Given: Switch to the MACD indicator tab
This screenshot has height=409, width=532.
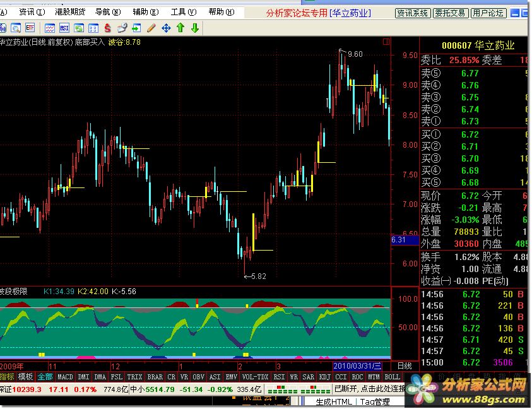Looking at the screenshot, I should [x=65, y=377].
